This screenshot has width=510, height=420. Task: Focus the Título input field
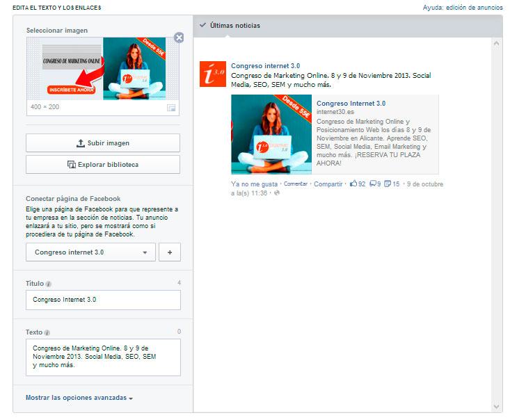click(x=103, y=300)
